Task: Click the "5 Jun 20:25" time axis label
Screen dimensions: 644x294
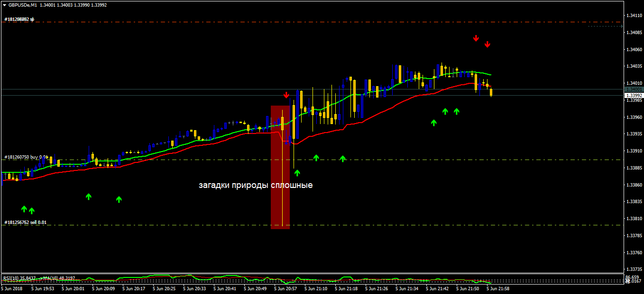Action: click(x=164, y=288)
